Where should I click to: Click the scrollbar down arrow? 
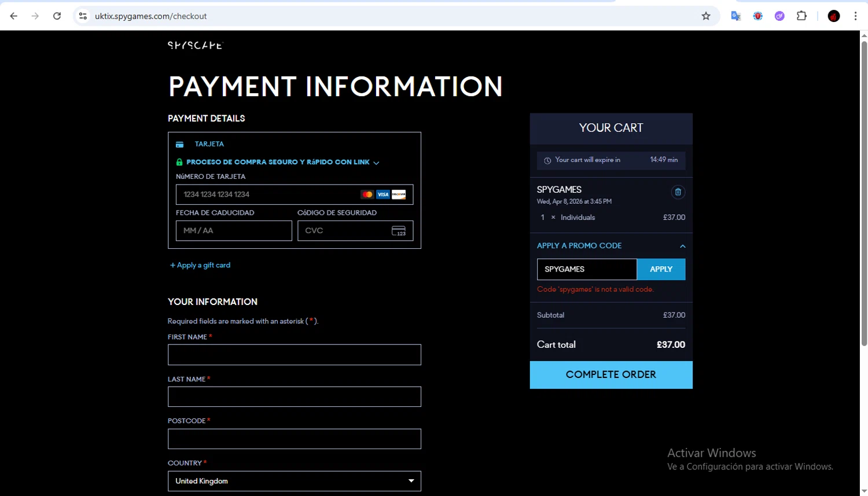[864, 491]
